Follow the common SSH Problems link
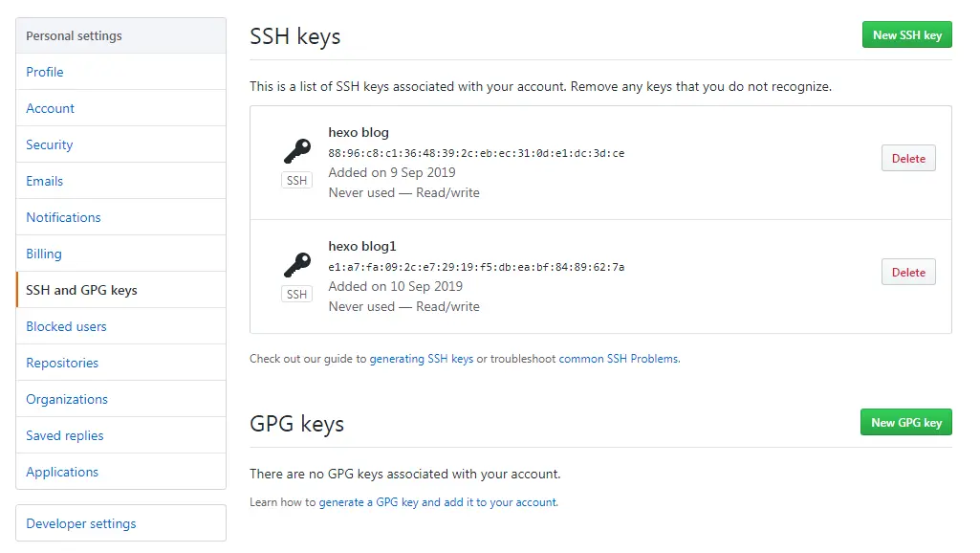The height and width of the screenshot is (553, 980). tap(619, 359)
